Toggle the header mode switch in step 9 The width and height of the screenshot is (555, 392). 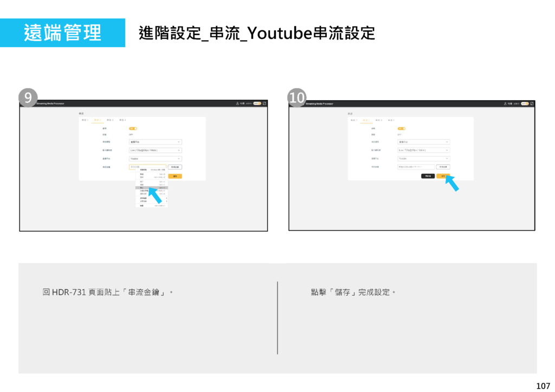pyautogui.click(x=257, y=103)
